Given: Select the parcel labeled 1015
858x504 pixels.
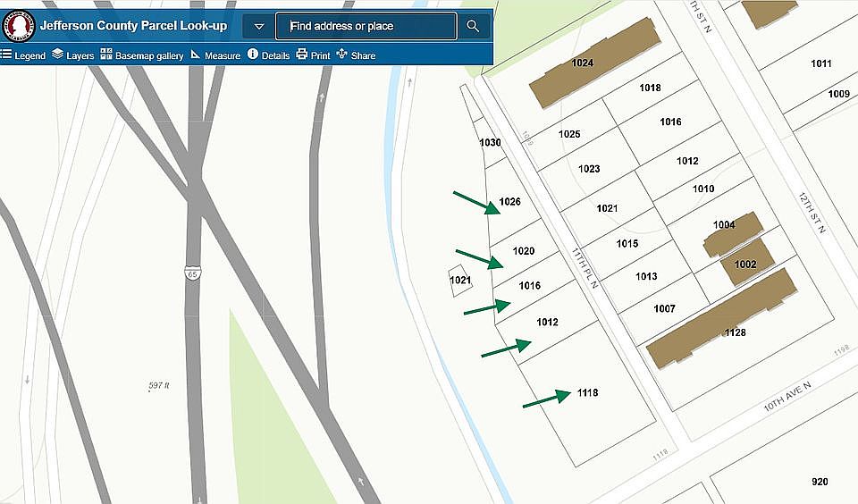Looking at the screenshot, I should click(627, 244).
